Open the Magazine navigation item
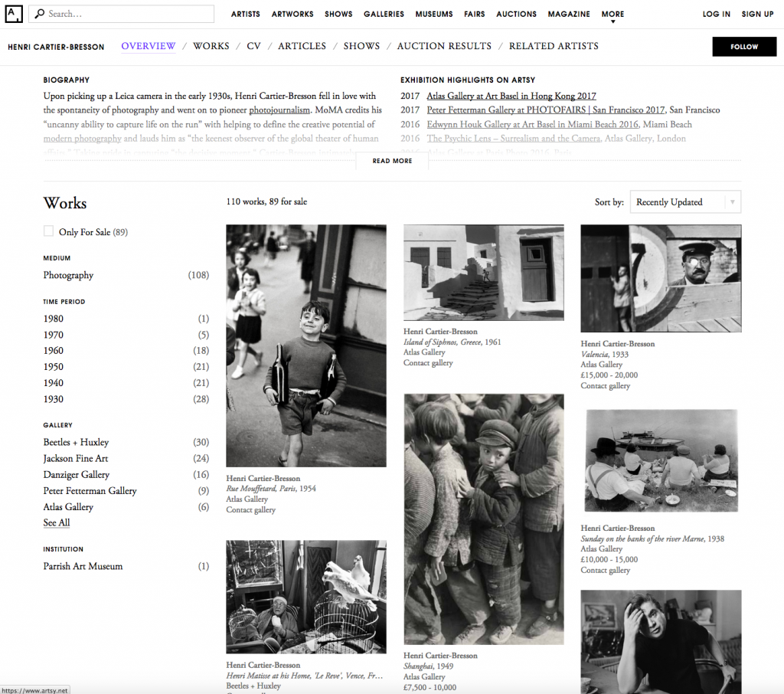The image size is (784, 694). tap(569, 14)
